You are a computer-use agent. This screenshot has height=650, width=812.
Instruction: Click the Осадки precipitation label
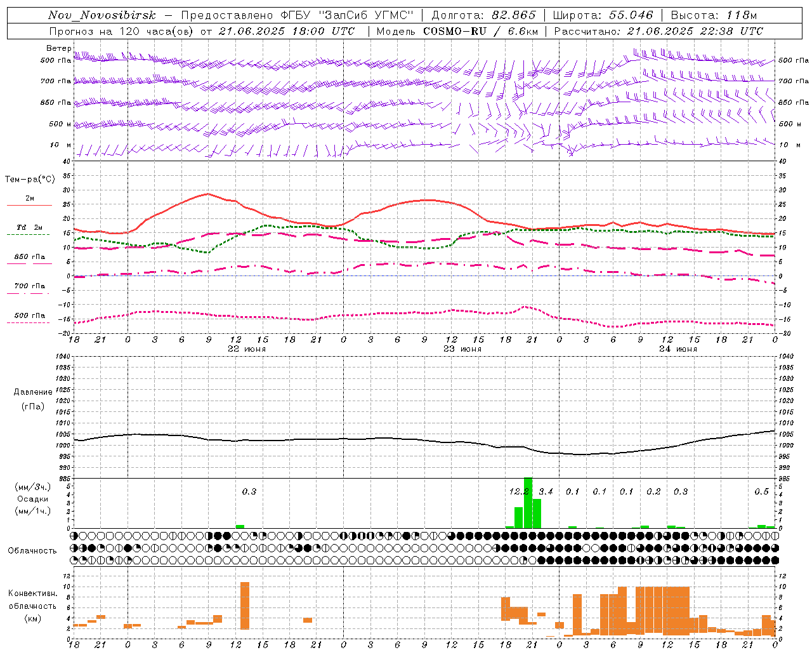pos(32,499)
